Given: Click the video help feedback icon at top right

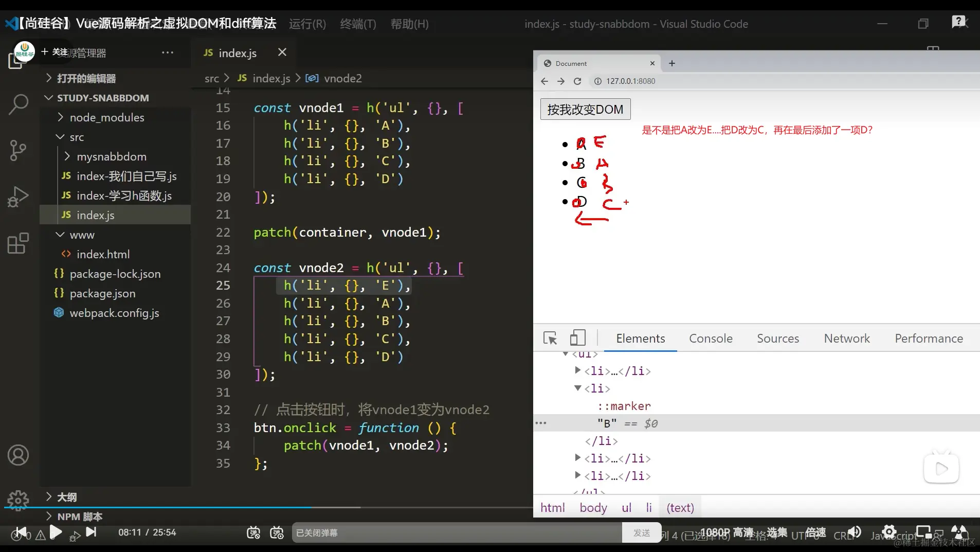Looking at the screenshot, I should pyautogui.click(x=959, y=22).
